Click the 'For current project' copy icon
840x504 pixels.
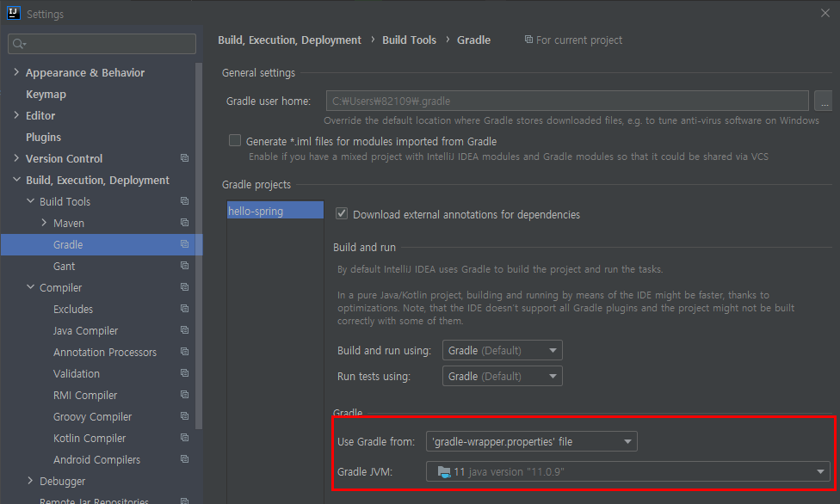[528, 40]
